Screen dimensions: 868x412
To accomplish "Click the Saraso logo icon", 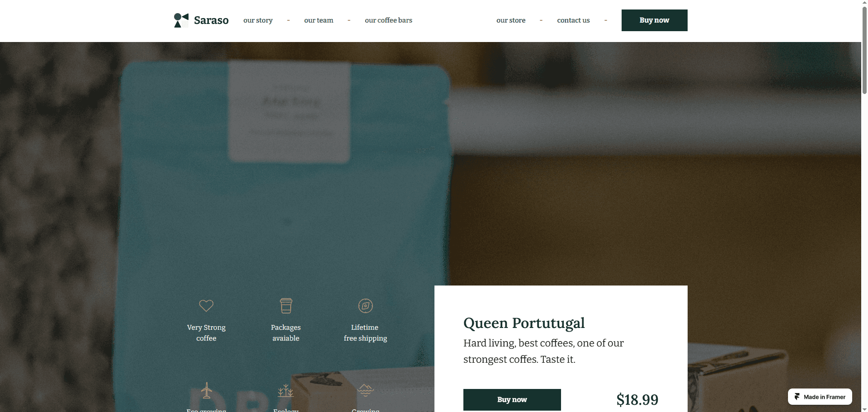I will [181, 20].
